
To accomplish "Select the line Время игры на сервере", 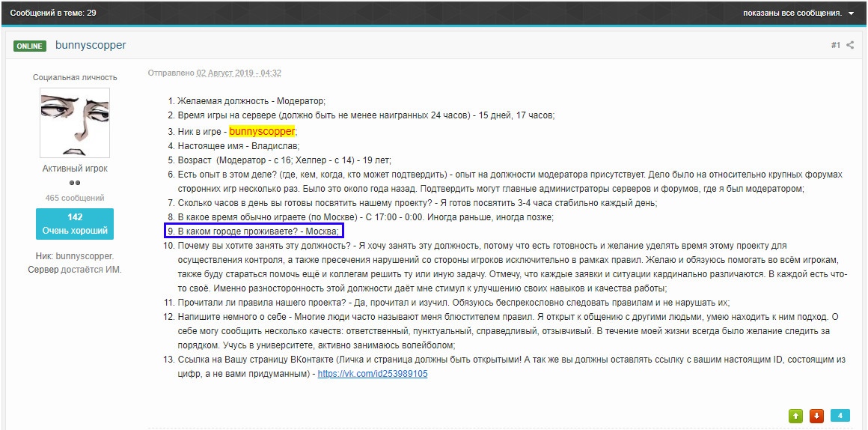I will [366, 115].
